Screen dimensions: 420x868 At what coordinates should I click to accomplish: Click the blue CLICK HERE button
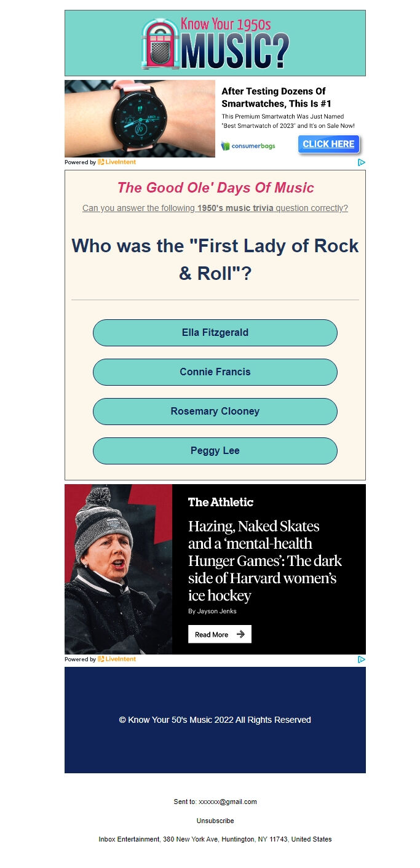[x=328, y=144]
